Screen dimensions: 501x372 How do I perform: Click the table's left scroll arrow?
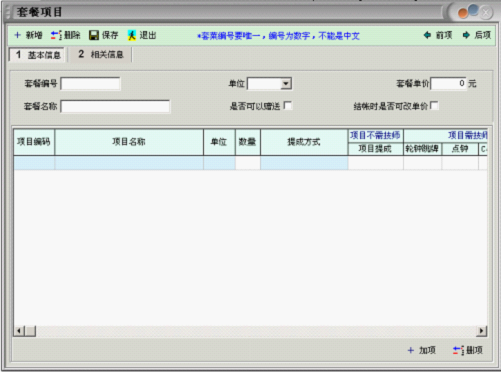pyautogui.click(x=19, y=331)
